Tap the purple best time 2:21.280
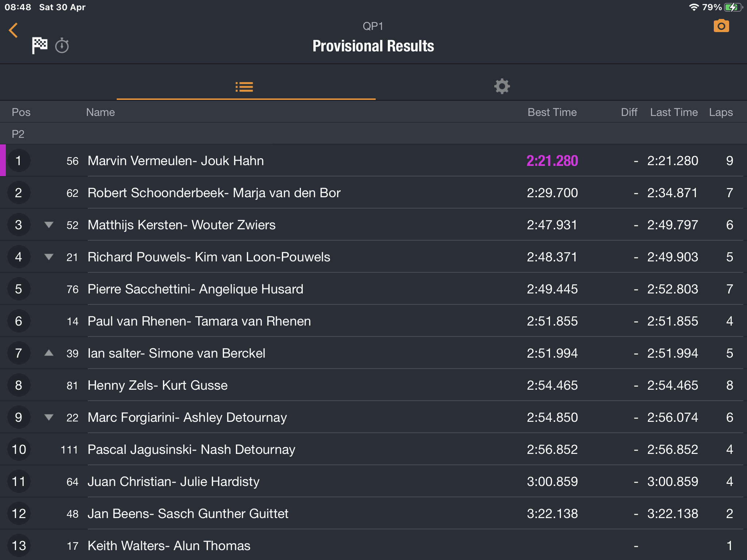Screen dimensions: 747x560 click(x=552, y=161)
